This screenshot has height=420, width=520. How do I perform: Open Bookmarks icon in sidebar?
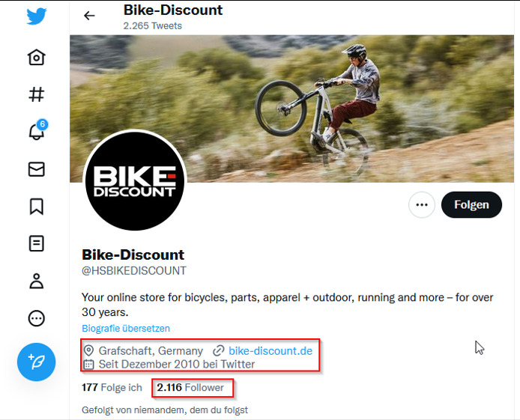pos(36,207)
